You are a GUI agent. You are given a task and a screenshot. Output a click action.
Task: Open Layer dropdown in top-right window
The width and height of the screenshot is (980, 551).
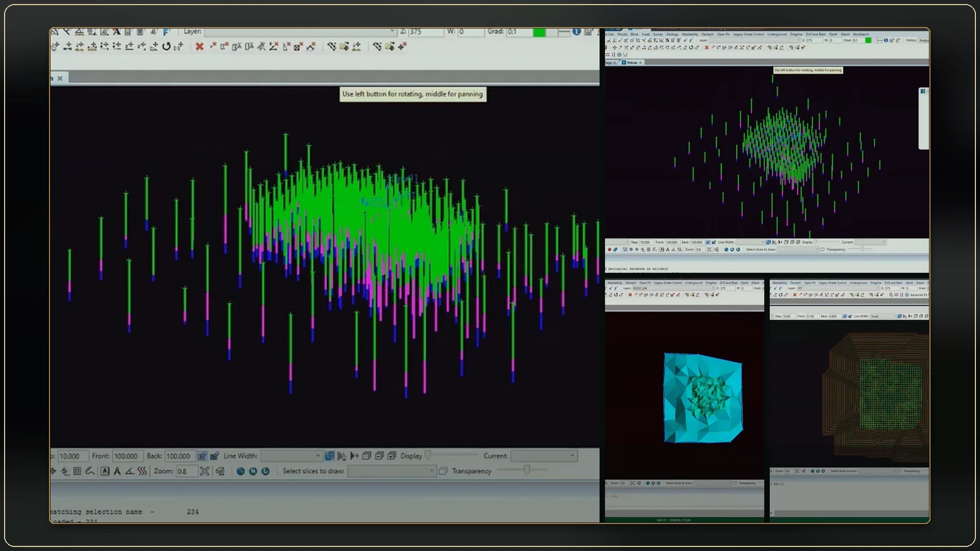pos(754,40)
